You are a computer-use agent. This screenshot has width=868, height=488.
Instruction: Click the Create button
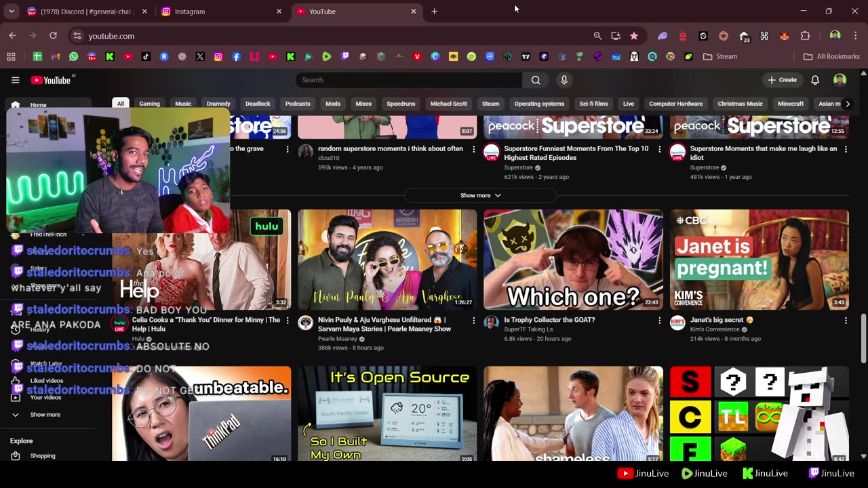point(782,80)
